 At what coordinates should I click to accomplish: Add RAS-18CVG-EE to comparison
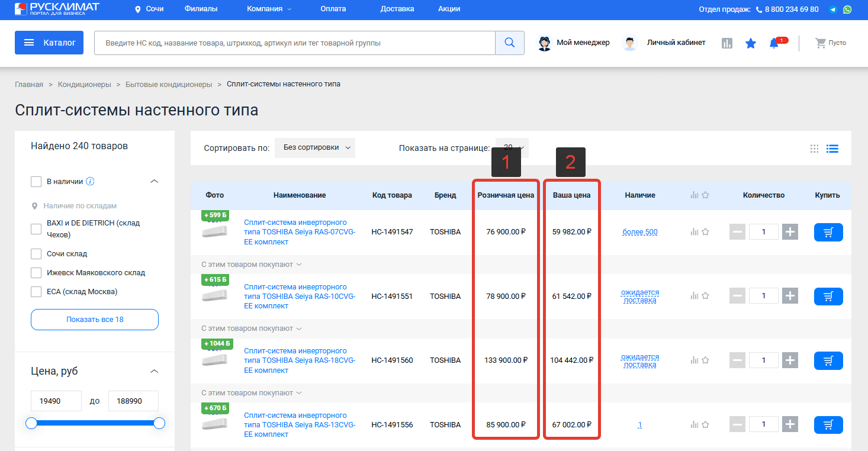(695, 360)
